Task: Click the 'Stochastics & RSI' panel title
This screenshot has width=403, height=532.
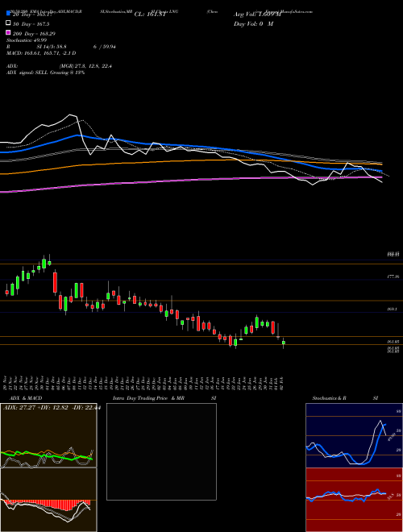Action: (x=345, y=398)
